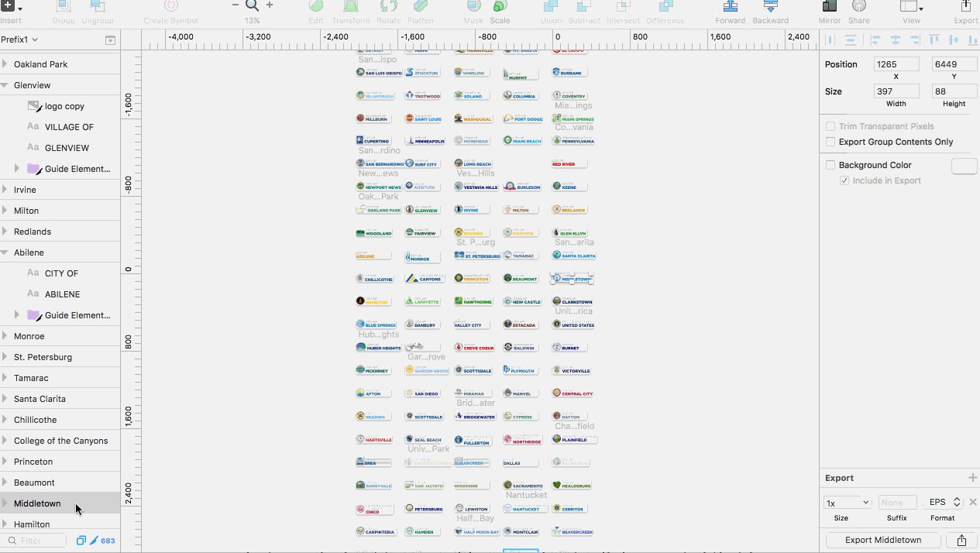The height and width of the screenshot is (553, 980).
Task: Click the Rotate tool icon
Action: (388, 6)
